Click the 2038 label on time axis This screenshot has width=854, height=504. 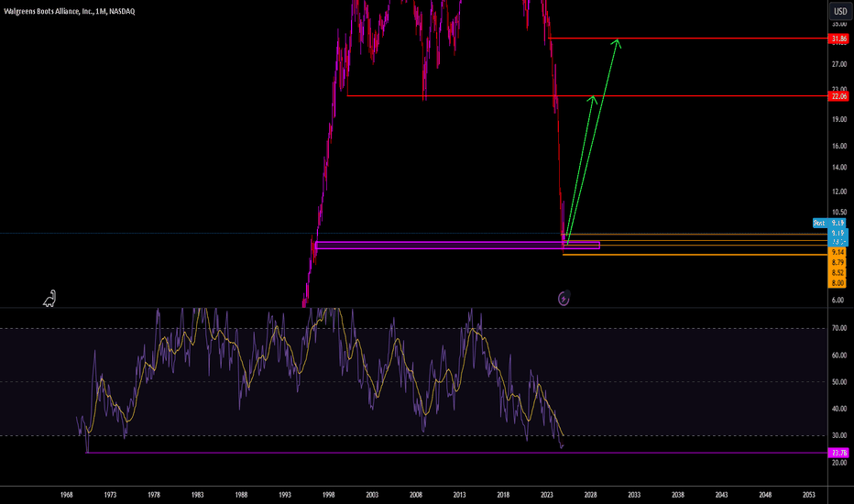(677, 495)
